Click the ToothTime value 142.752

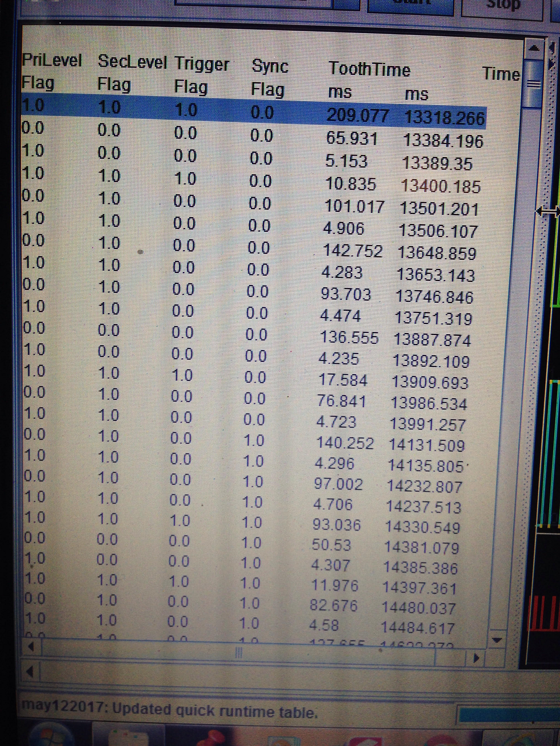(x=353, y=251)
